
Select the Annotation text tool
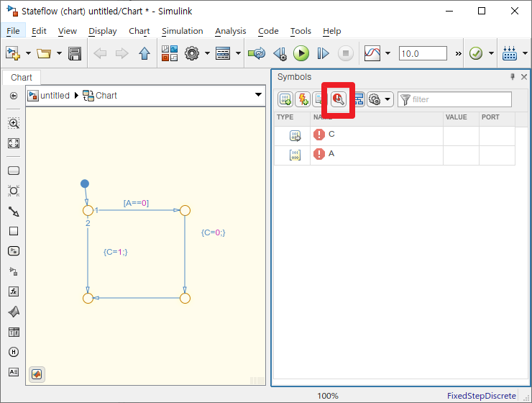14,372
